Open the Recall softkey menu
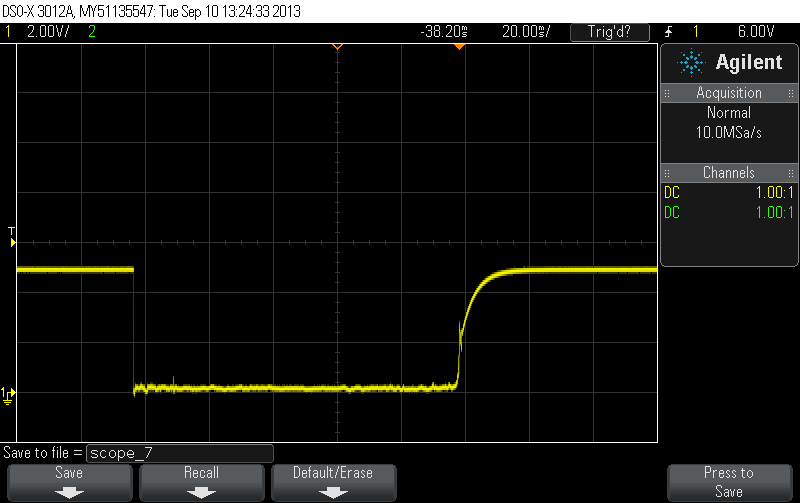Image resolution: width=800 pixels, height=503 pixels. (x=202, y=483)
